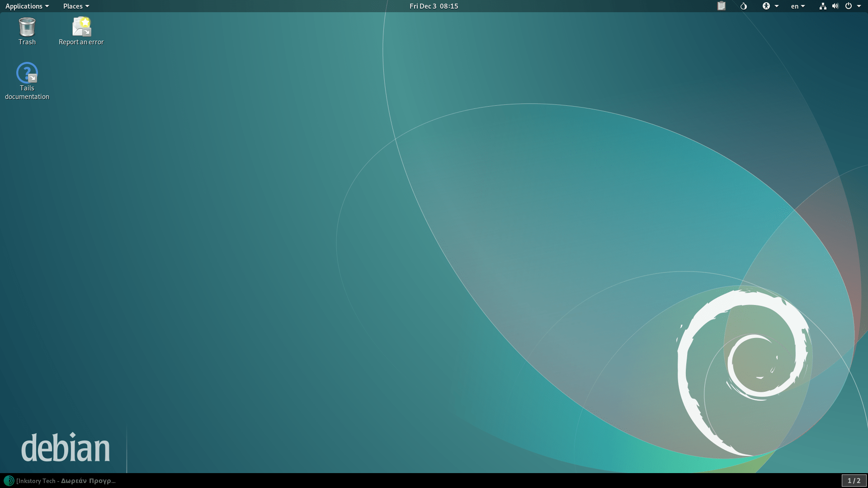Open the universal access accessibility icon
868x488 pixels.
(766, 6)
